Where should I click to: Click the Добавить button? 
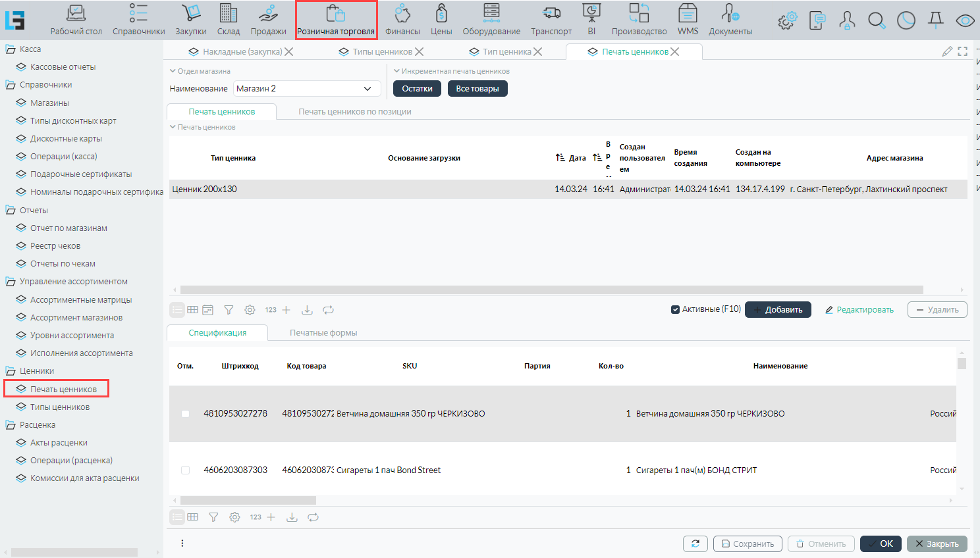click(x=778, y=310)
